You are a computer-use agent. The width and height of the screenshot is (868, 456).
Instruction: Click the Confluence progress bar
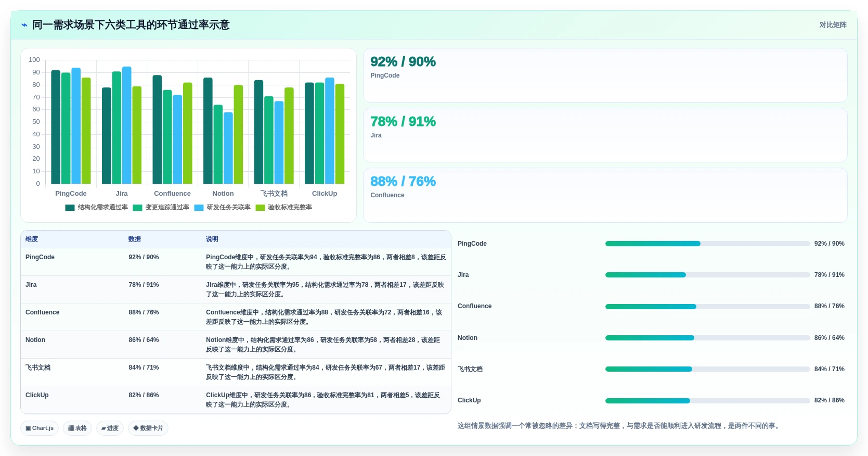pyautogui.click(x=707, y=307)
